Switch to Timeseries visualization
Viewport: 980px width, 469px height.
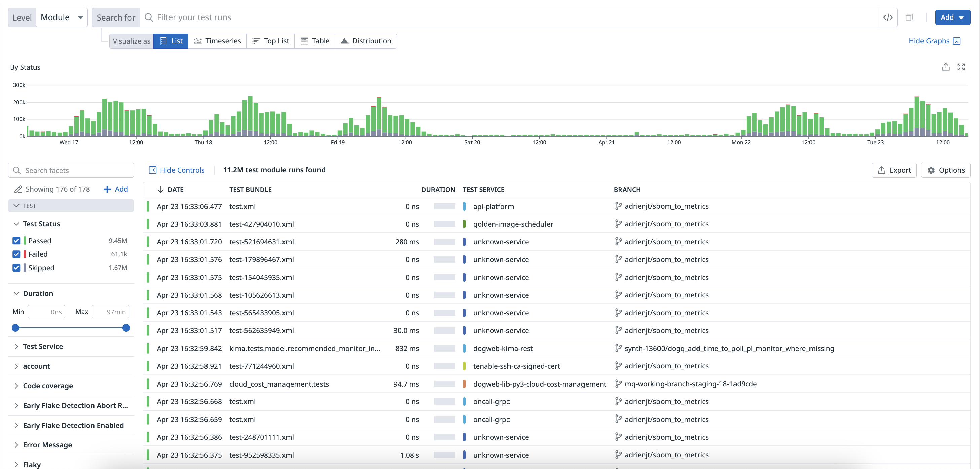pos(217,41)
